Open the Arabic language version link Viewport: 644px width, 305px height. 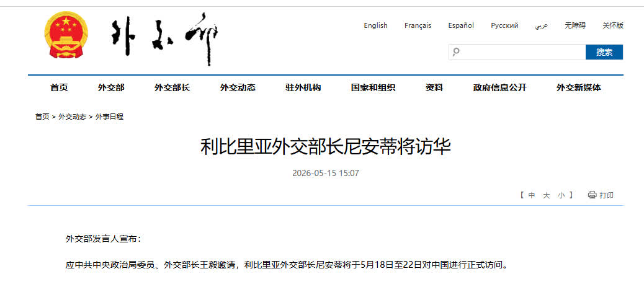click(x=542, y=26)
